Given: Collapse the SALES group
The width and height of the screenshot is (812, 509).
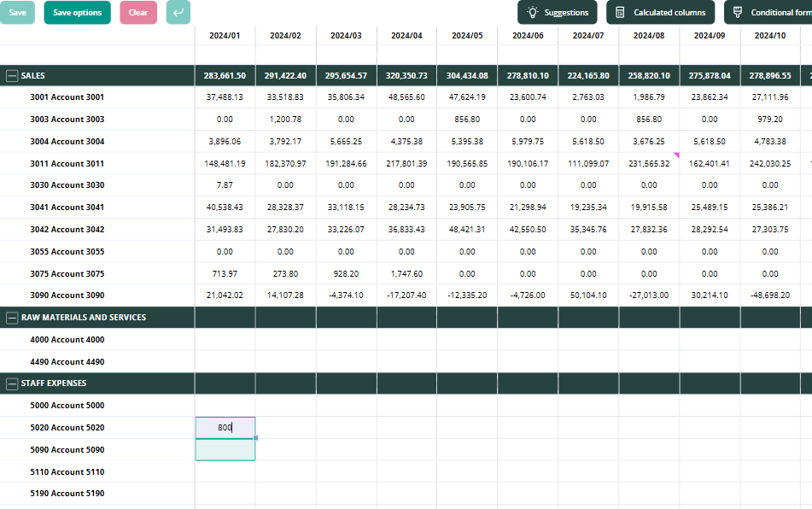Looking at the screenshot, I should (12, 76).
